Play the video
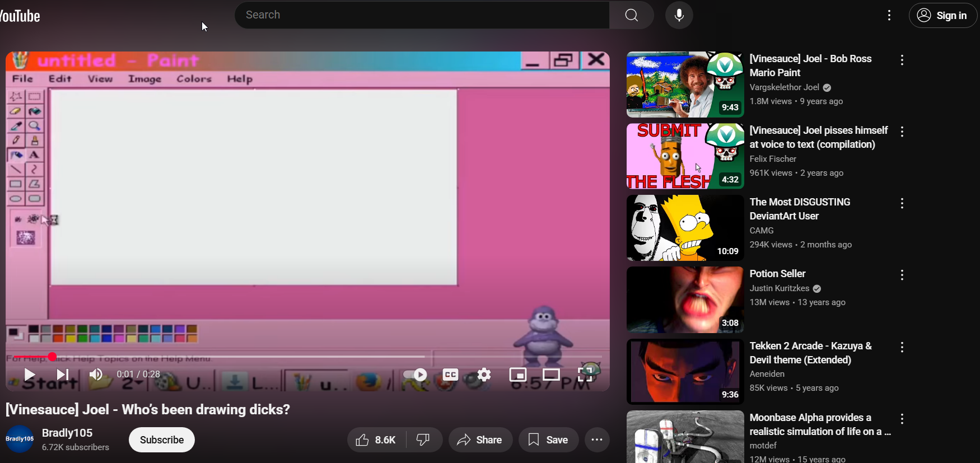Viewport: 980px width, 463px height. [30, 375]
